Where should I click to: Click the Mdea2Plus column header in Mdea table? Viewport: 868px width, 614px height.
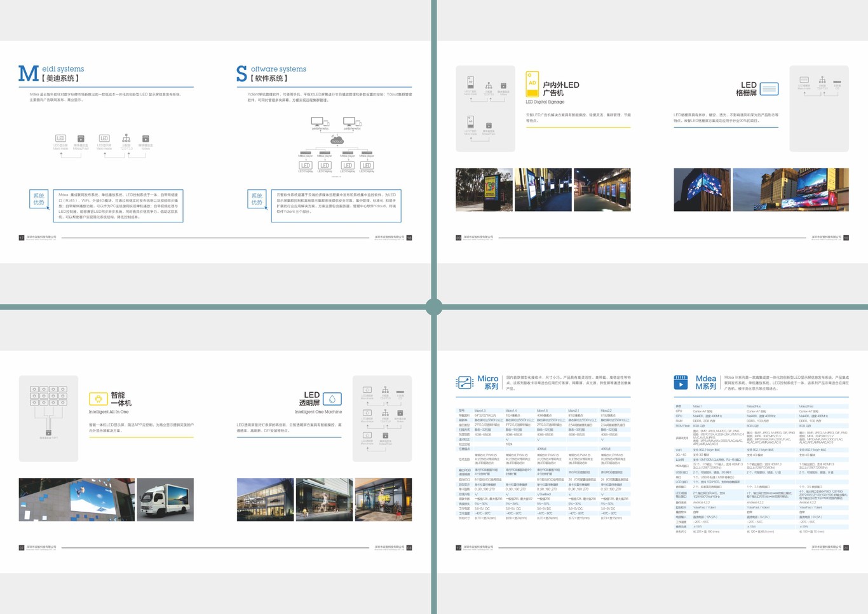[754, 406]
